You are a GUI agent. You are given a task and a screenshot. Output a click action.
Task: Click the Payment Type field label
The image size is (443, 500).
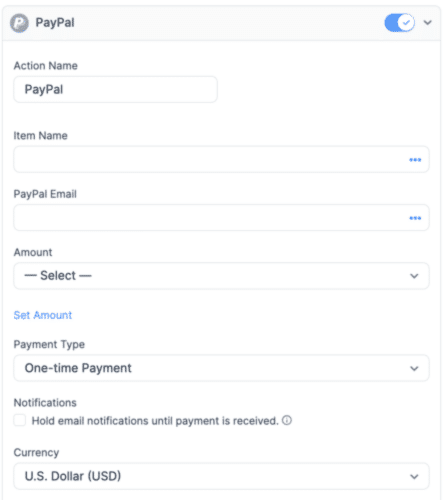[49, 344]
